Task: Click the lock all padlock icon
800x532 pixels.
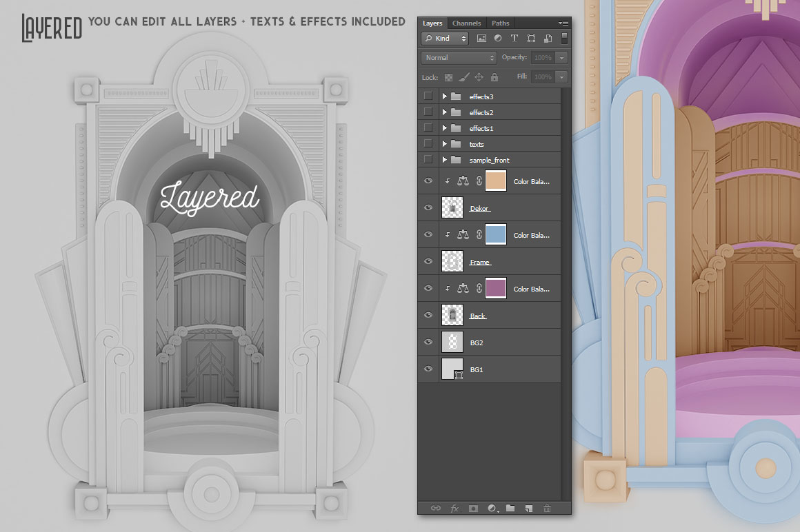Action: pyautogui.click(x=493, y=77)
